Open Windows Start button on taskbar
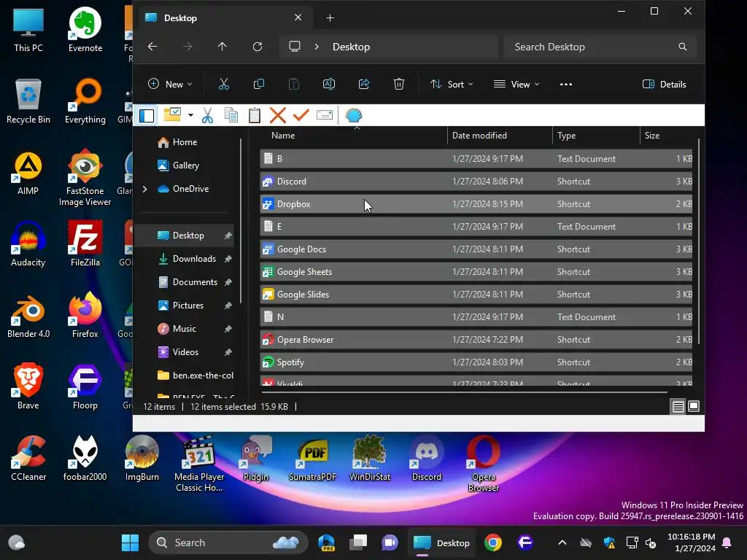The image size is (747, 560). pyautogui.click(x=130, y=542)
